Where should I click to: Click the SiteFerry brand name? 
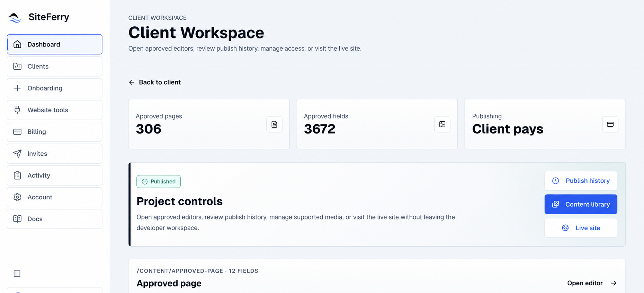click(x=49, y=17)
